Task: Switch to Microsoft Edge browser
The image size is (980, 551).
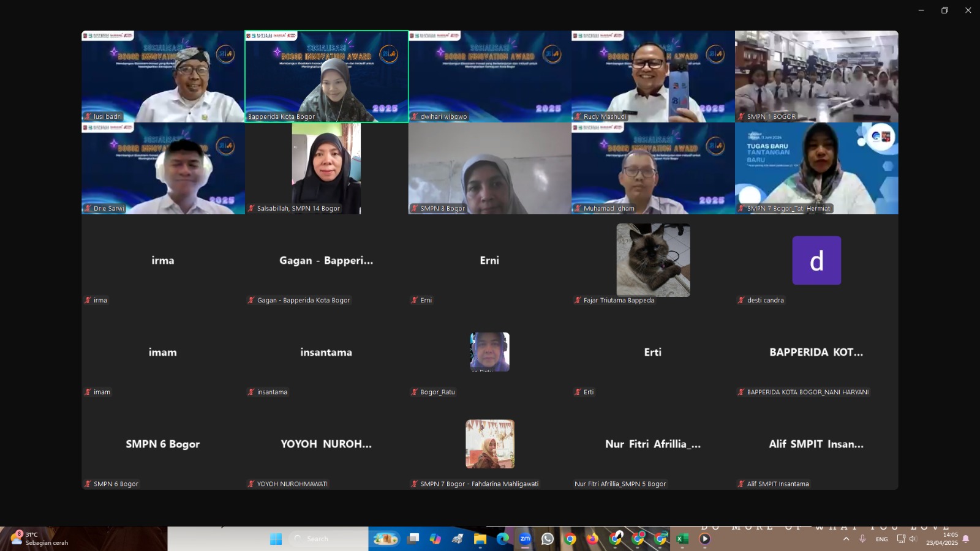Action: [502, 539]
